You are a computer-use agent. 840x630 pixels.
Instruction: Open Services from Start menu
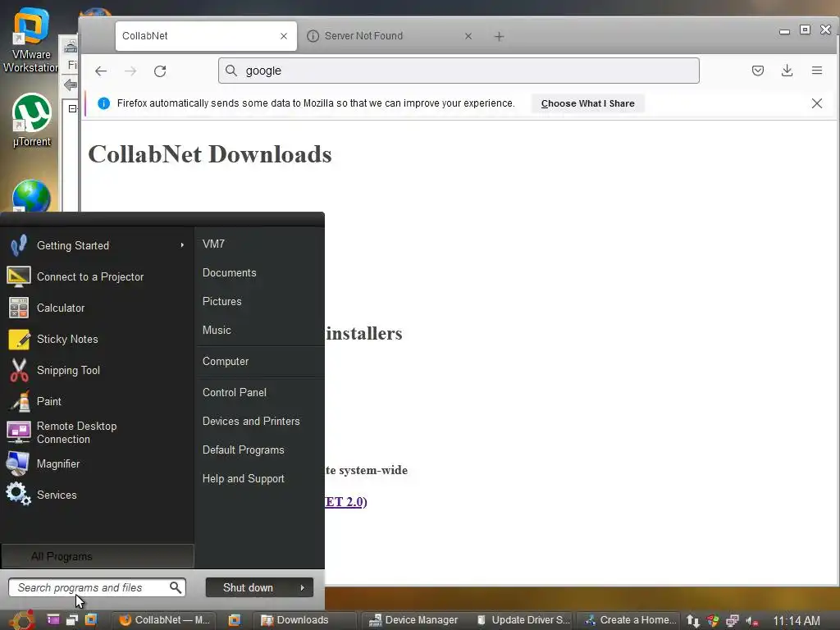point(97,495)
